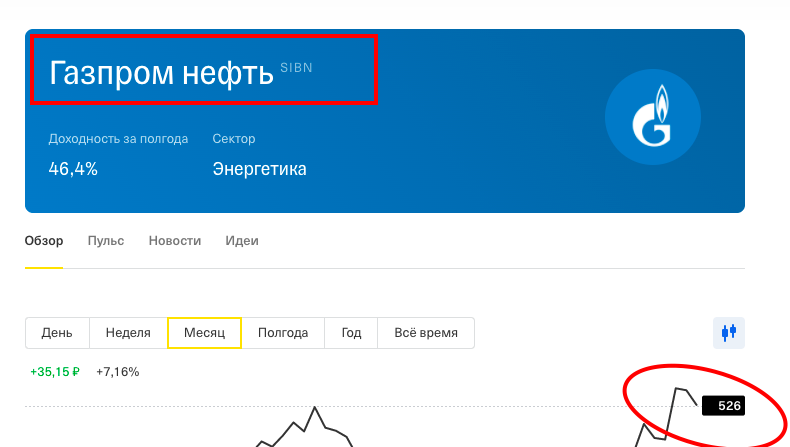This screenshot has height=447, width=790.
Task: Open the Обзор tab
Action: click(44, 241)
